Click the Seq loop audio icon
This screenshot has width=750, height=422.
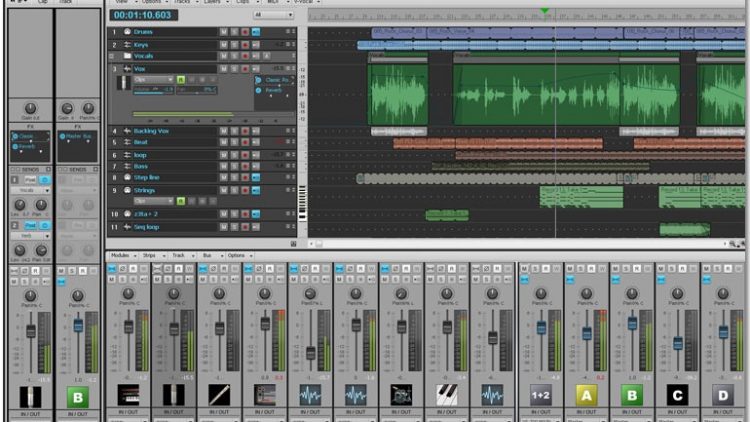(127, 227)
